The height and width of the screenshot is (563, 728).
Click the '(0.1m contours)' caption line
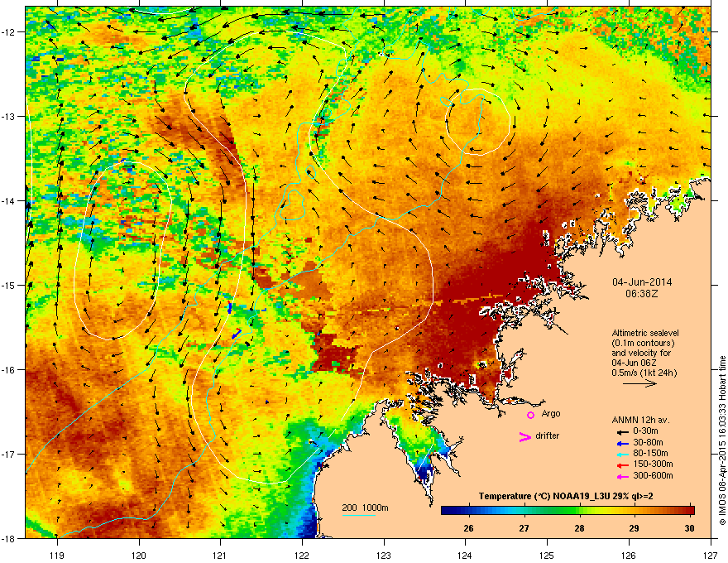click(643, 344)
